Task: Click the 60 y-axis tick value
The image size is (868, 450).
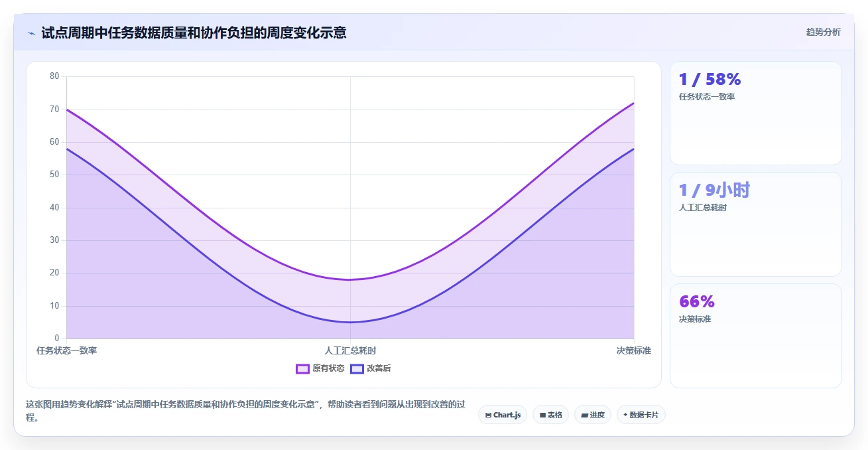Action: [54, 142]
